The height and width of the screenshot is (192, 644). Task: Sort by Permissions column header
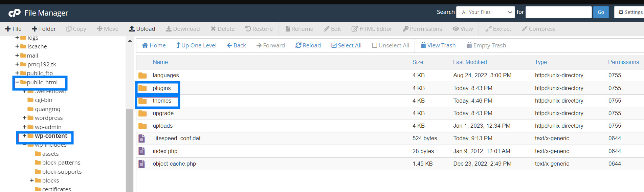623,62
